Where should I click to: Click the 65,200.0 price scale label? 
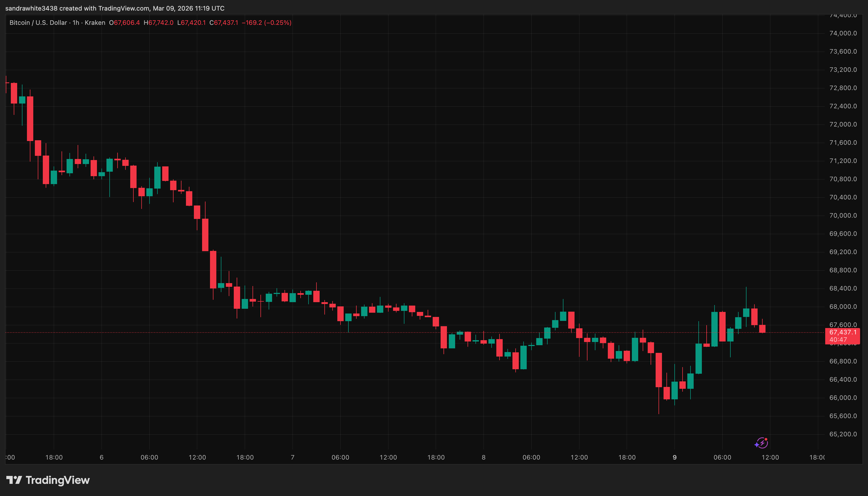[x=843, y=434]
